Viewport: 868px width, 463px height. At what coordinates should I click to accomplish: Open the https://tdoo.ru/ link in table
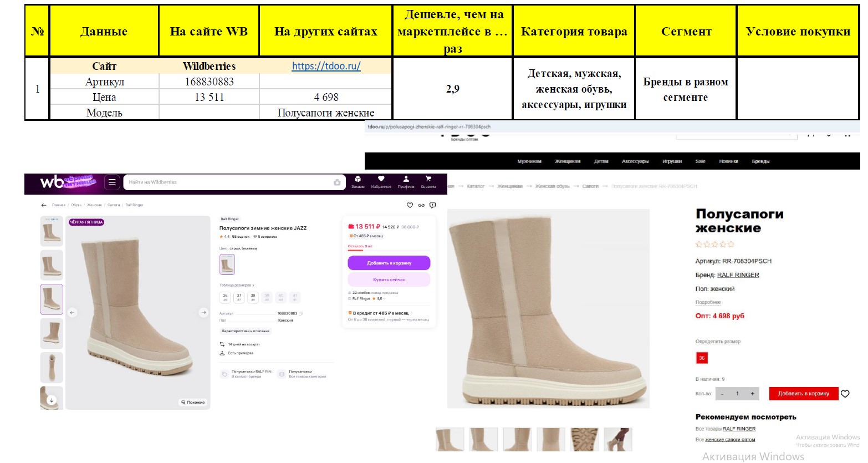point(326,66)
